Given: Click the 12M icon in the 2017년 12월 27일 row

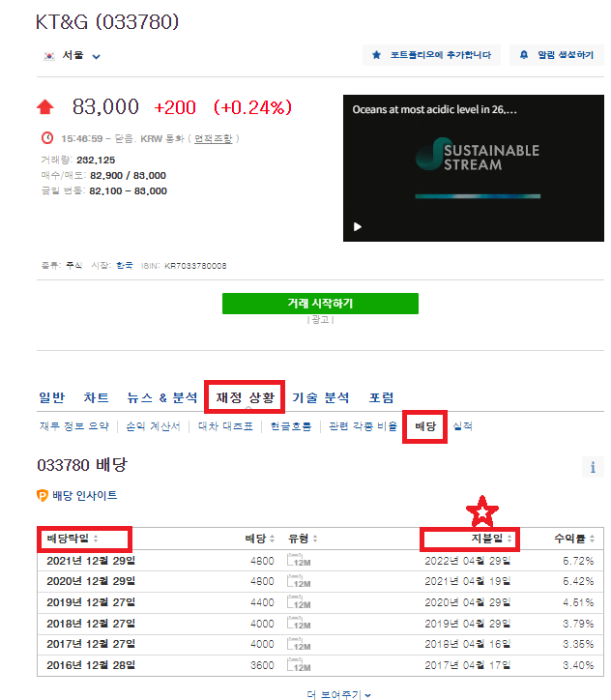Looking at the screenshot, I should [299, 644].
